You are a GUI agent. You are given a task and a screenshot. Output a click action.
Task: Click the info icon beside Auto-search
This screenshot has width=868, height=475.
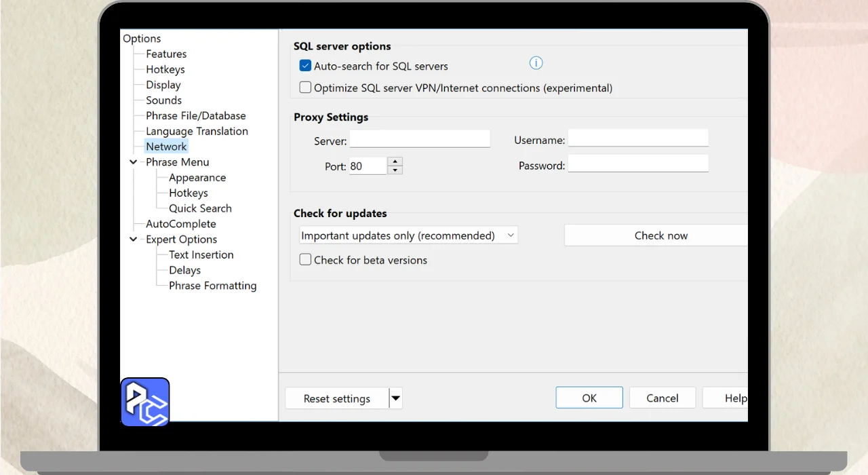click(536, 64)
